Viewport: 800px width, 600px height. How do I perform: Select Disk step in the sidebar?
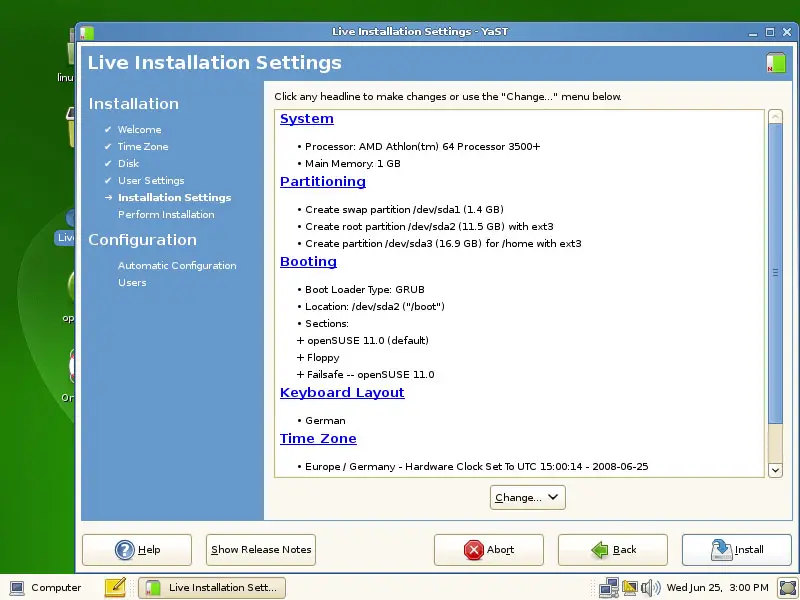pyautogui.click(x=128, y=163)
